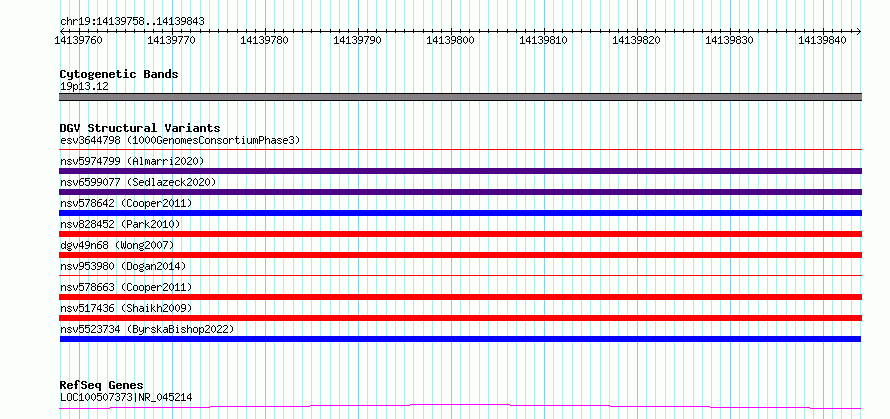Click purple bar under nsv6599077
This screenshot has height=419, width=890.
460,192
